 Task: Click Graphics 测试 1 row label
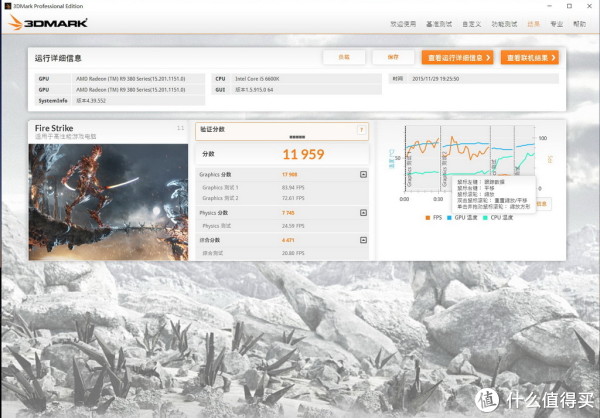pyautogui.click(x=220, y=188)
